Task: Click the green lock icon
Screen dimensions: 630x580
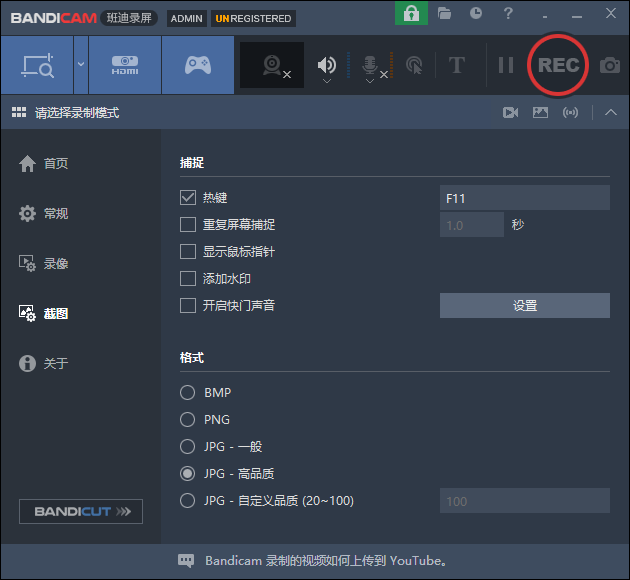Action: [x=411, y=13]
